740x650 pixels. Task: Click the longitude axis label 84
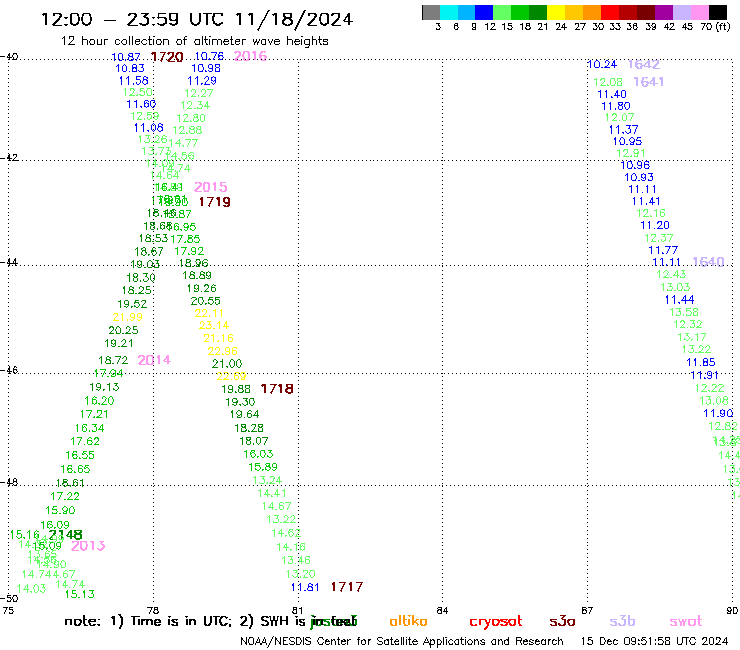442,611
